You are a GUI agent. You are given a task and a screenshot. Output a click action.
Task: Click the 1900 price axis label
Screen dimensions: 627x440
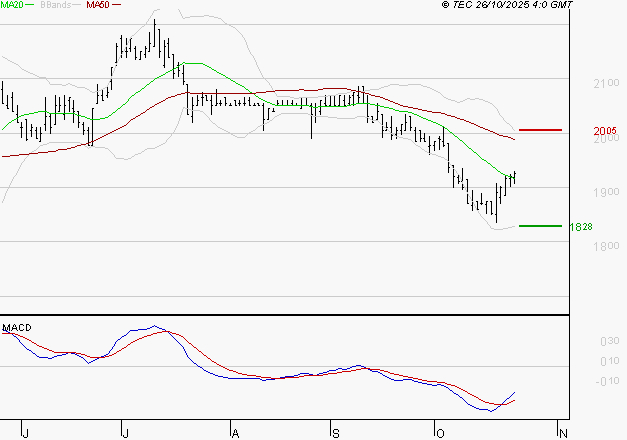coord(606,192)
